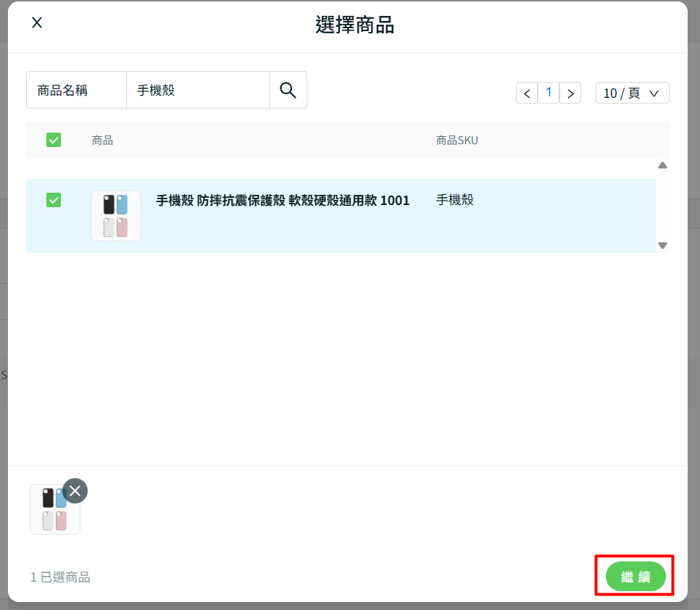Image resolution: width=700 pixels, height=610 pixels.
Task: Click the 商品SKU column header
Action: coord(457,141)
